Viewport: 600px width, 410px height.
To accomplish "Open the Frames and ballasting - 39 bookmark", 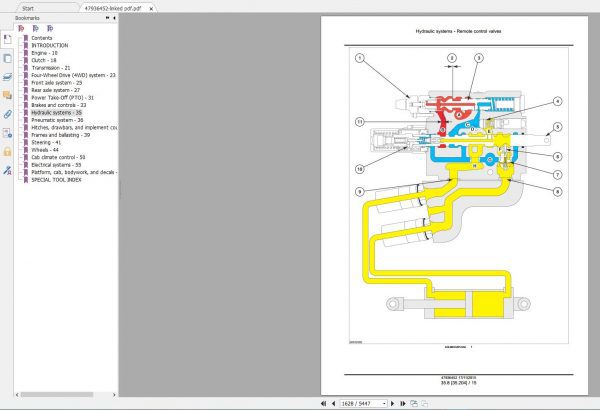I will [60, 135].
